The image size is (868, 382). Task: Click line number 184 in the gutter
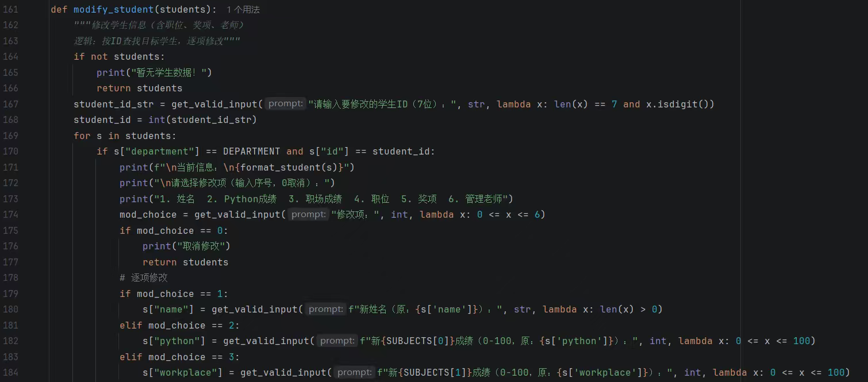point(10,373)
